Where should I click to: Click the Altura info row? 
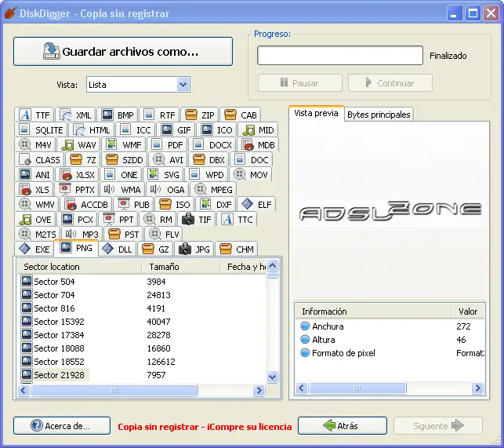pyautogui.click(x=390, y=340)
